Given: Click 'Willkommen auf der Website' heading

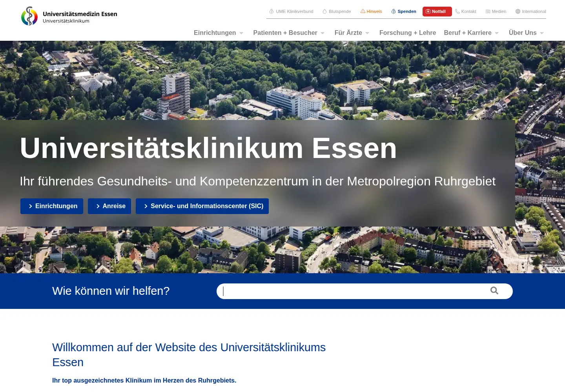Looking at the screenshot, I should 189,355.
